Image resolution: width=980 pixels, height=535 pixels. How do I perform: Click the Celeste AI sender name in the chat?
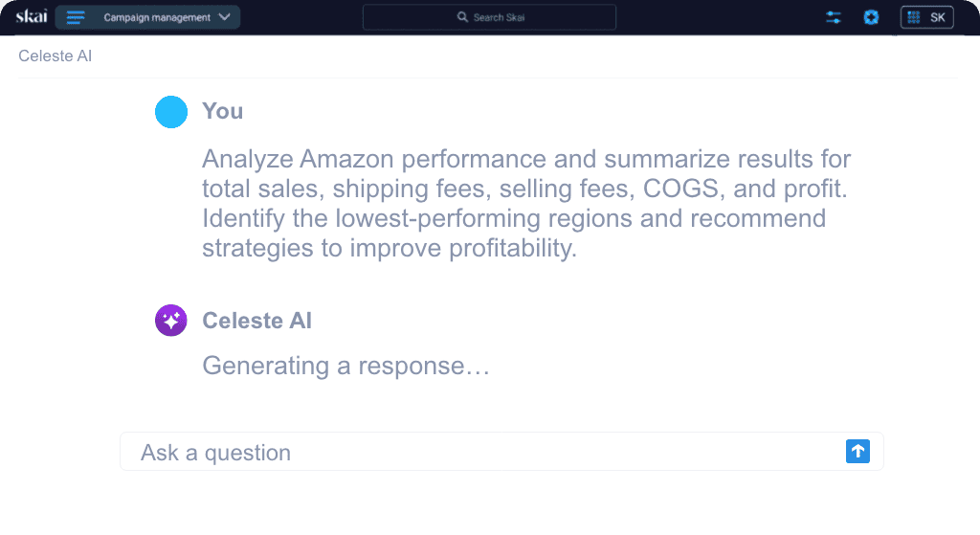click(x=256, y=321)
